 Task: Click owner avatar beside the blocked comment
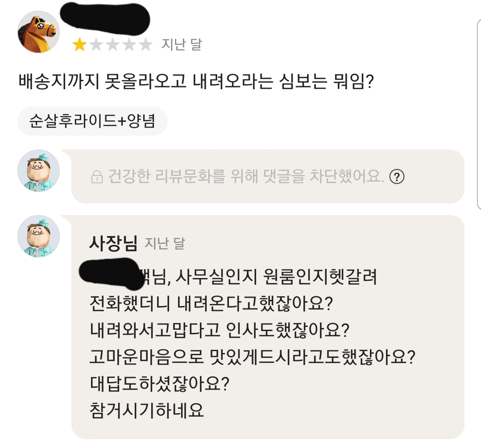(x=38, y=171)
